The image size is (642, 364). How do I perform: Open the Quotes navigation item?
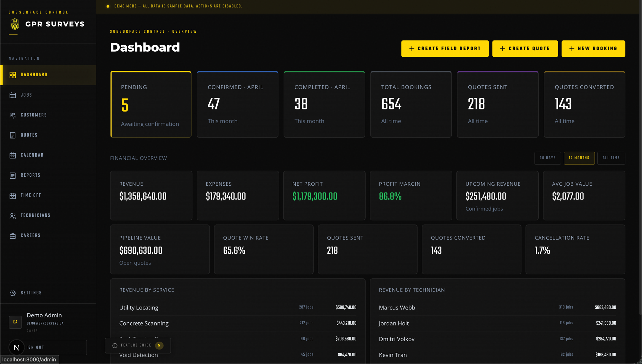(48, 135)
